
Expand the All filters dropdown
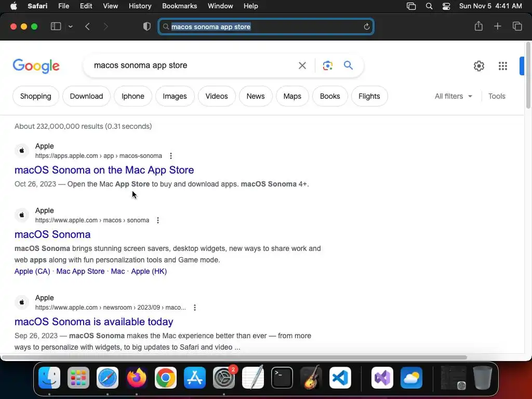453,96
